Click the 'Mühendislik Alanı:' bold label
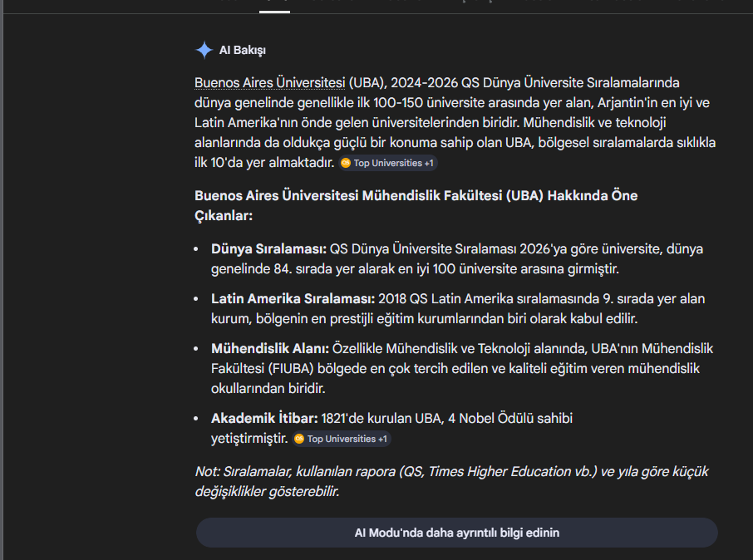 click(x=270, y=349)
